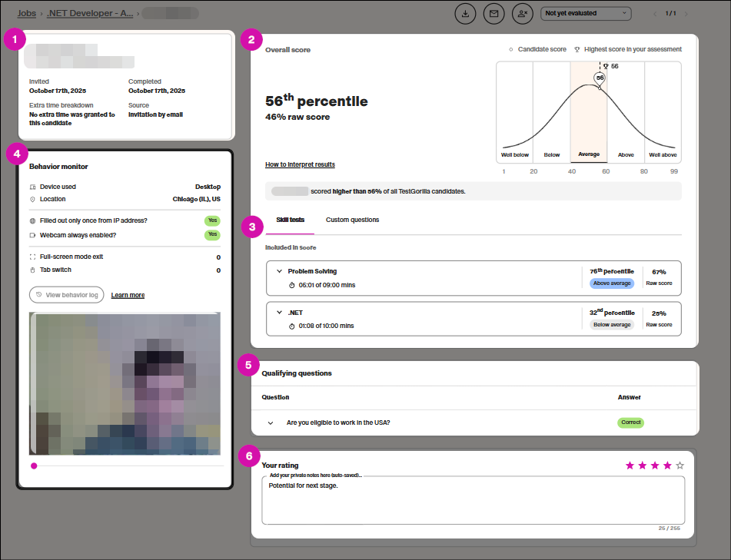This screenshot has width=731, height=560.
Task: Click the webcam icon in Behavior monitor
Action: point(32,235)
